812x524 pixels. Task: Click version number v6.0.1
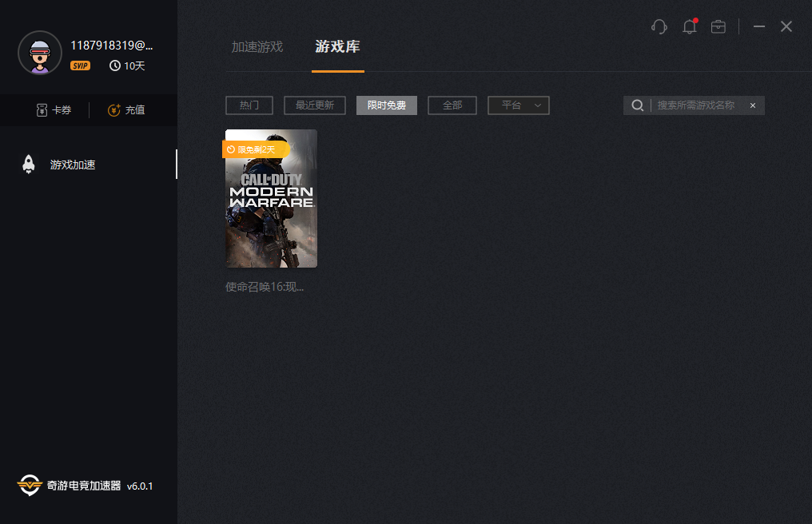tap(140, 486)
